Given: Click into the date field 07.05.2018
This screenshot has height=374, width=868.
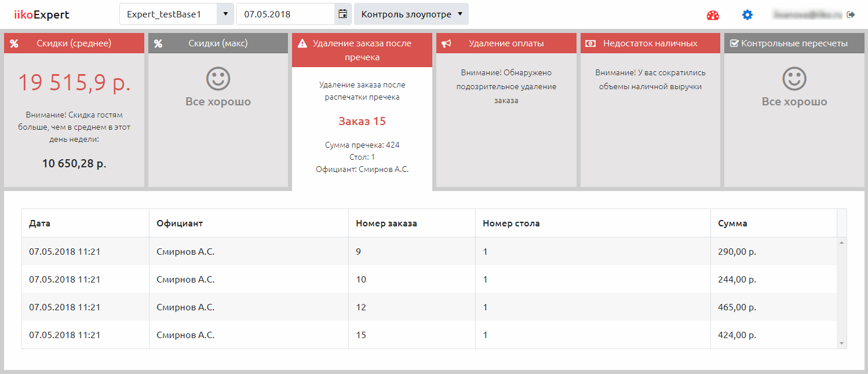Looking at the screenshot, I should [x=285, y=14].
